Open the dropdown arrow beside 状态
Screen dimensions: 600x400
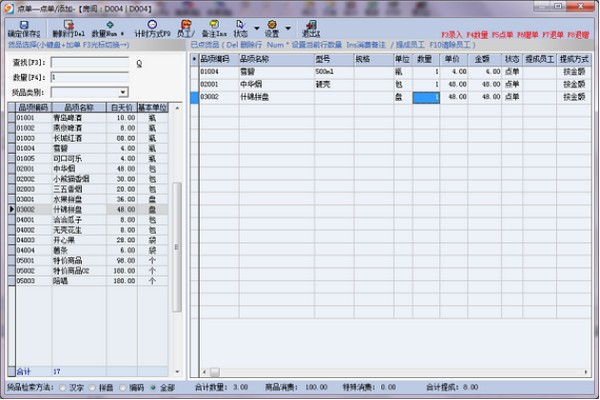(x=258, y=27)
